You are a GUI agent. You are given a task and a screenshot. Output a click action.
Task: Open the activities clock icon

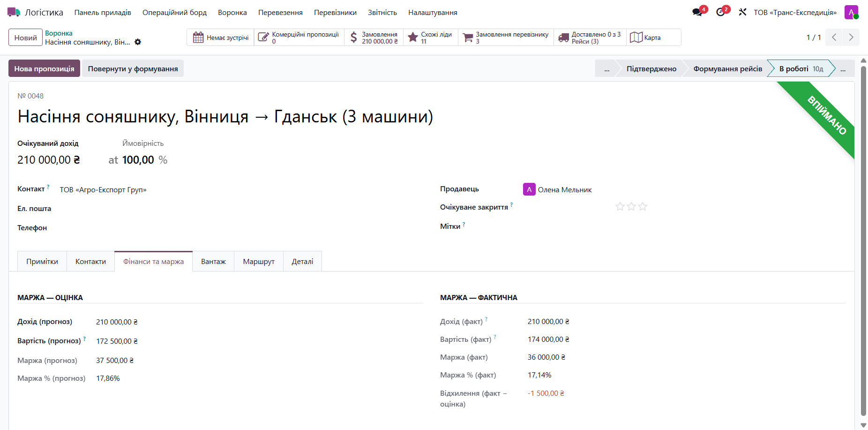tap(721, 12)
